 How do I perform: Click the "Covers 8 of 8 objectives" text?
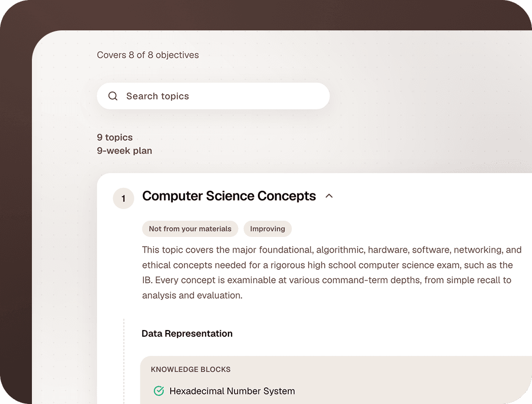click(x=148, y=55)
